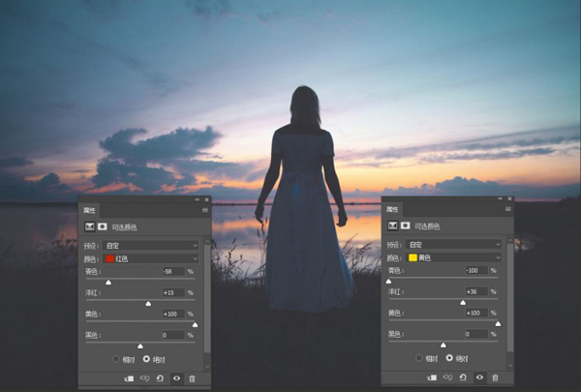
Task: Open the 预设 dropdown in the left panel
Action: [151, 245]
